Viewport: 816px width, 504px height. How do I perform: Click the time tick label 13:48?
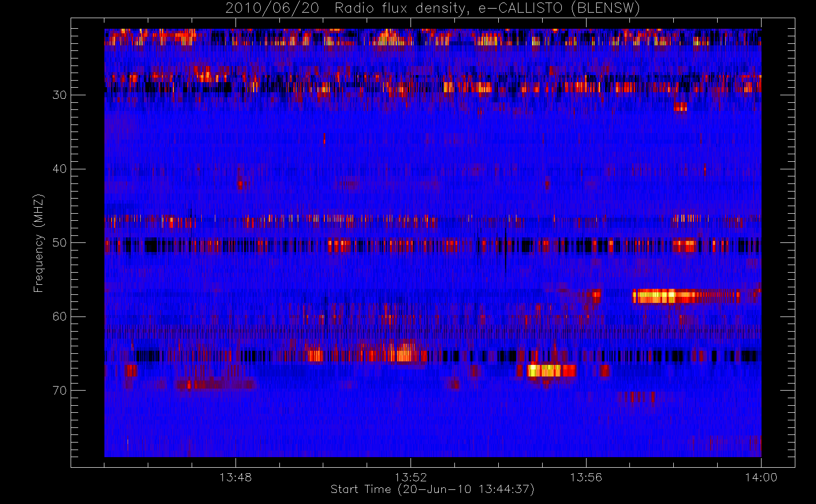pyautogui.click(x=236, y=477)
